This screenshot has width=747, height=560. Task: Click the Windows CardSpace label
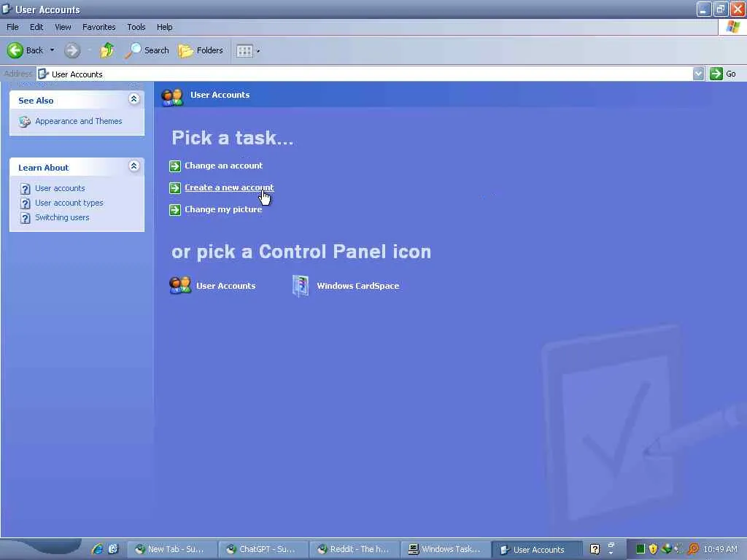(357, 286)
